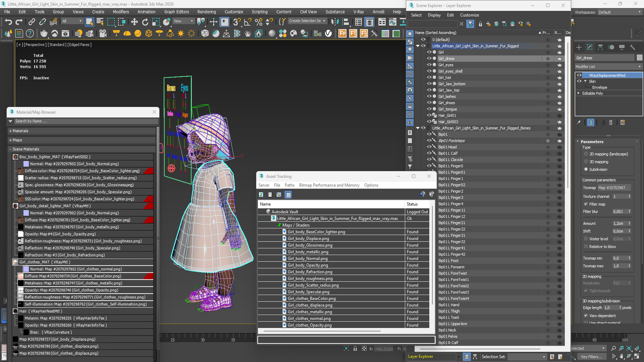Viewport: 644px width, 362px height.
Task: Choose the Select and Move tool
Action: pyautogui.click(x=134, y=22)
